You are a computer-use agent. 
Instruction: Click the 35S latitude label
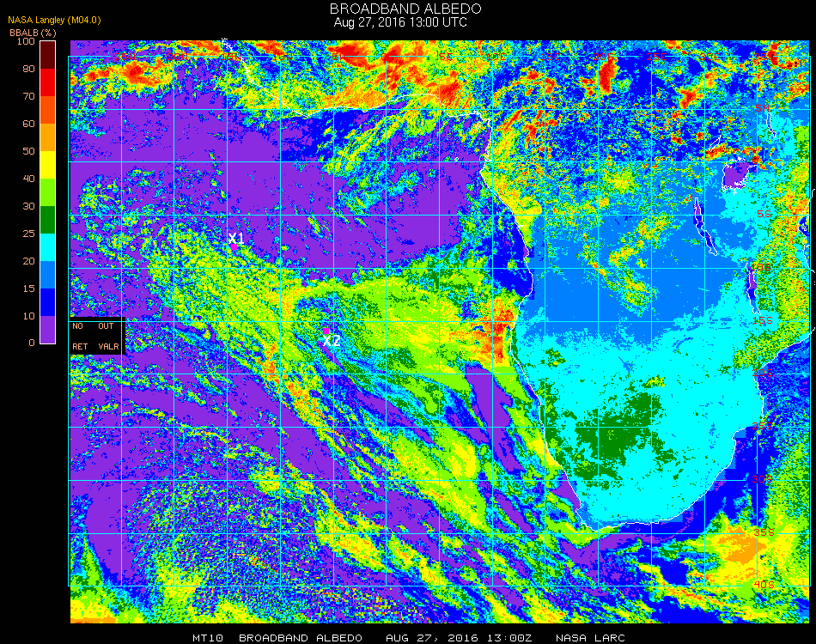[764, 532]
